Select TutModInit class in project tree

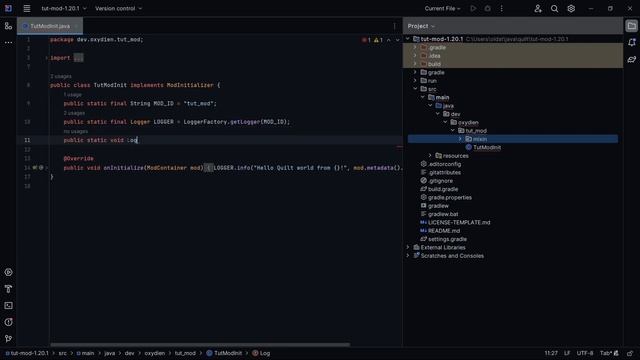pos(487,147)
